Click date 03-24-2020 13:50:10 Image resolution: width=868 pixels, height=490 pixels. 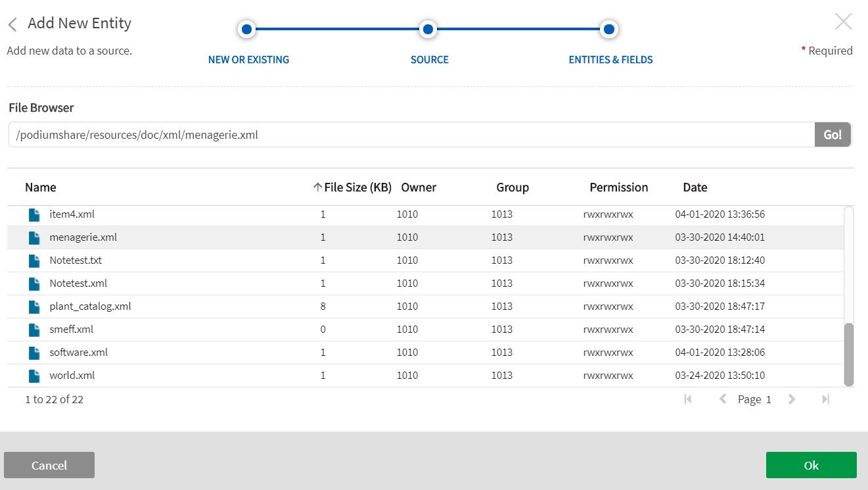pyautogui.click(x=720, y=376)
